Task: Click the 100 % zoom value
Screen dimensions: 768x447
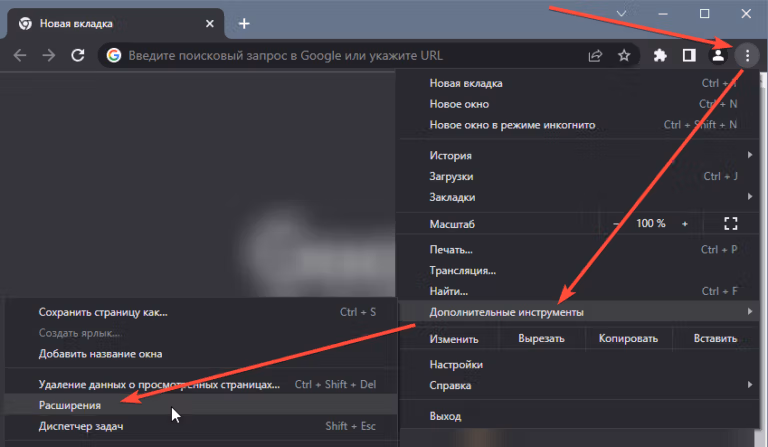Action: (x=650, y=224)
